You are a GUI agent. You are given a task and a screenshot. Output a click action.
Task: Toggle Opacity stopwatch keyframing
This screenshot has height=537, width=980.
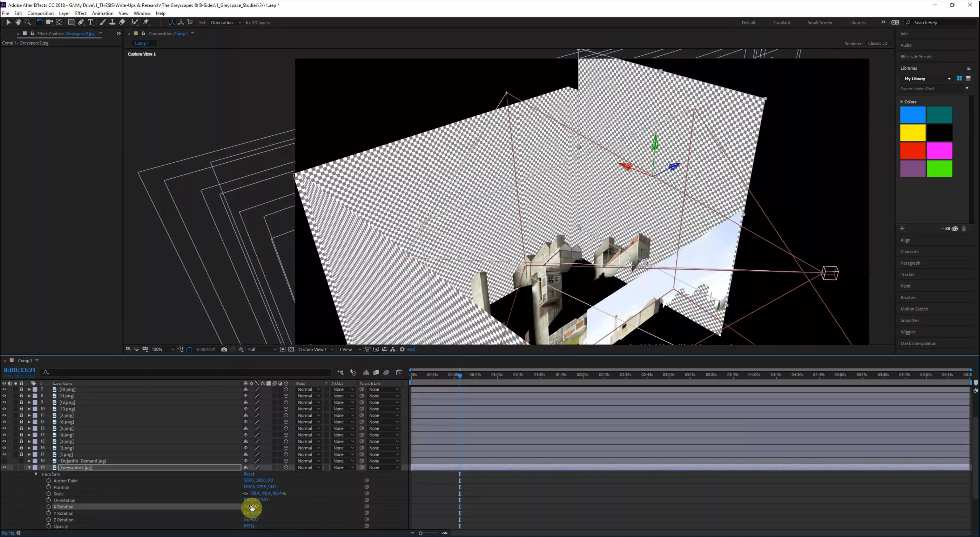pyautogui.click(x=49, y=526)
